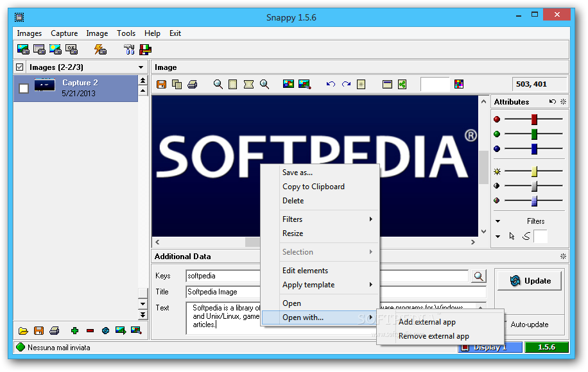This screenshot has width=588, height=372.
Task: Open the color palette grid swatch
Action: pyautogui.click(x=459, y=84)
